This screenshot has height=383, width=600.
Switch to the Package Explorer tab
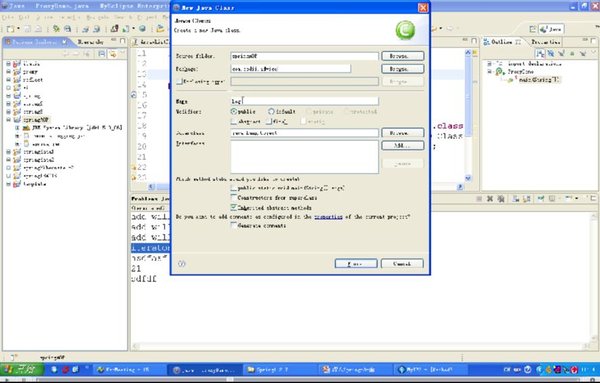35,42
